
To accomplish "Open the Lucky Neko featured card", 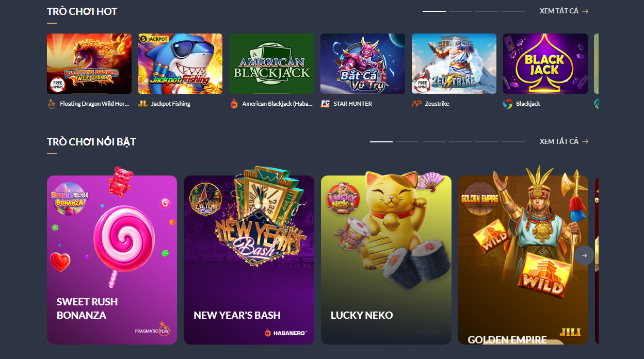I will [386, 260].
